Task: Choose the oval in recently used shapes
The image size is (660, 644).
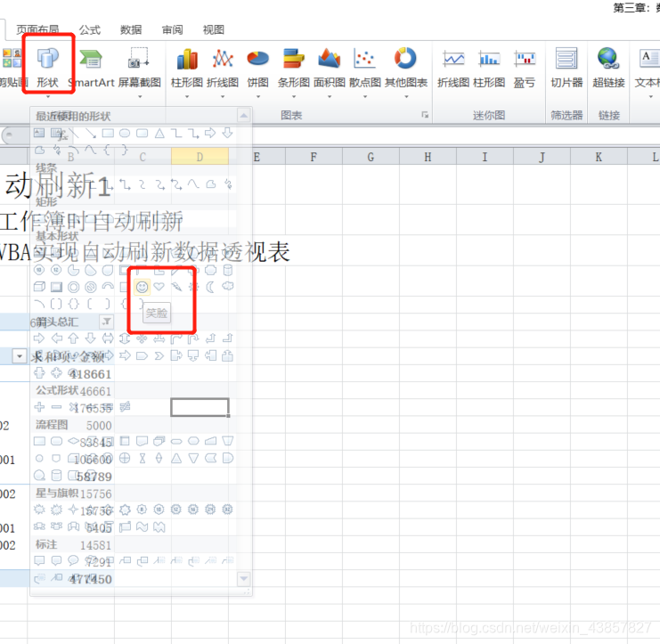Action: (x=125, y=134)
